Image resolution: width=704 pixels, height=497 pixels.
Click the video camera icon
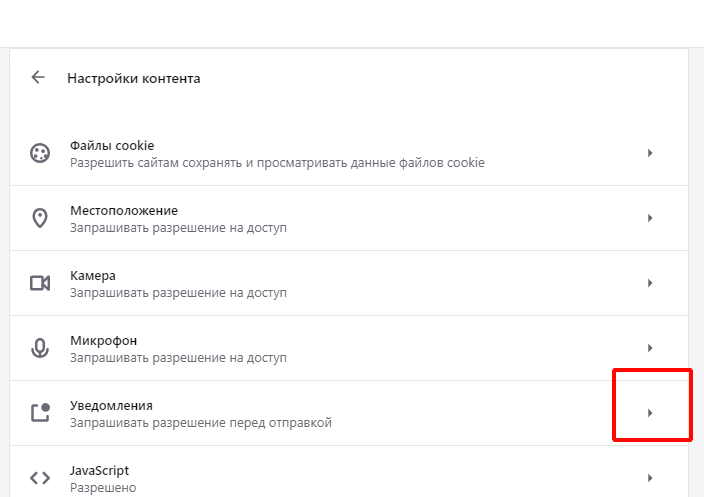point(40,283)
